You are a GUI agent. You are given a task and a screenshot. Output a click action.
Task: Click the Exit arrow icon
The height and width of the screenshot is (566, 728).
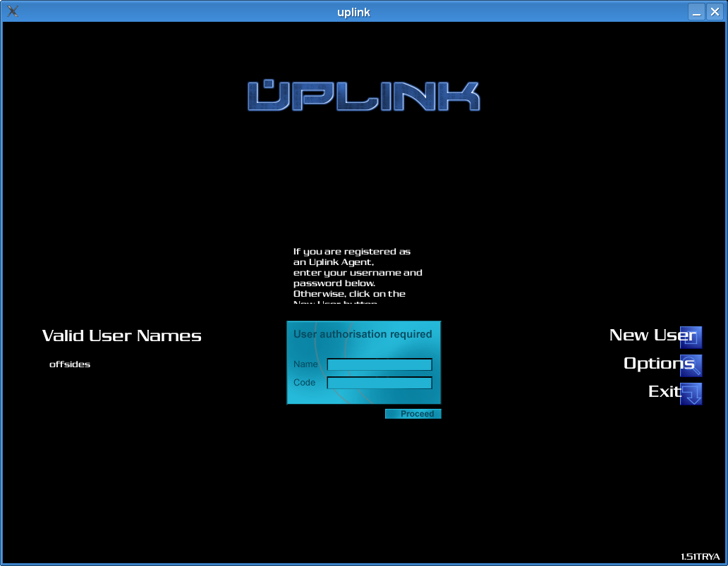(691, 394)
